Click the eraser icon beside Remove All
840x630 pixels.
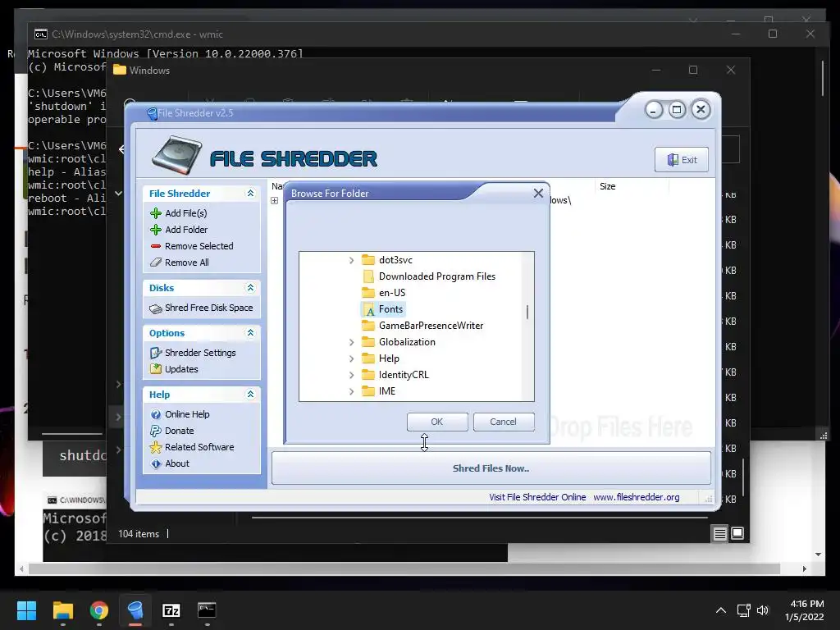[156, 262]
